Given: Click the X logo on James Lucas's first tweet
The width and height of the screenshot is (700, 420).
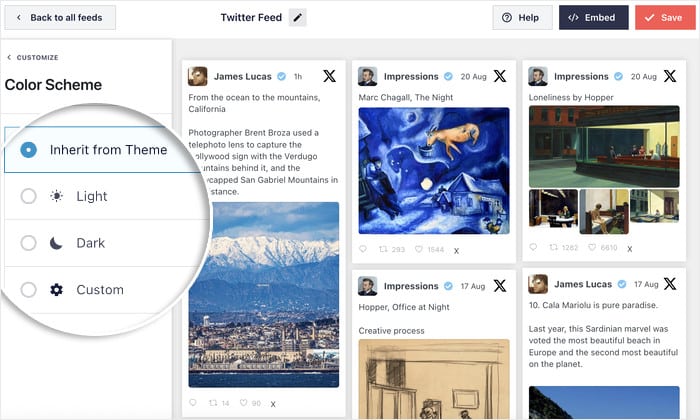Looking at the screenshot, I should 329,76.
